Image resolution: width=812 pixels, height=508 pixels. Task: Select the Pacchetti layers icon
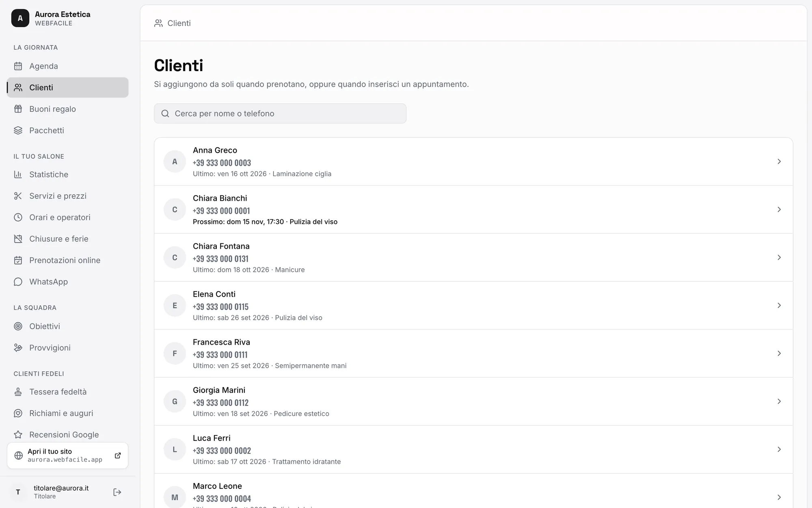(18, 130)
